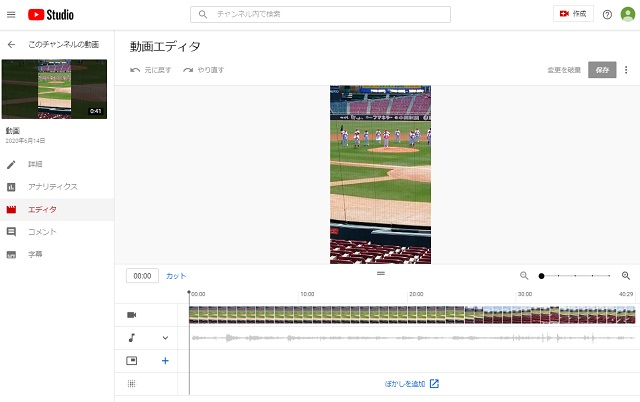Viewport: 640px width, 402px height.
Task: Open the help question mark icon
Action: click(x=607, y=15)
